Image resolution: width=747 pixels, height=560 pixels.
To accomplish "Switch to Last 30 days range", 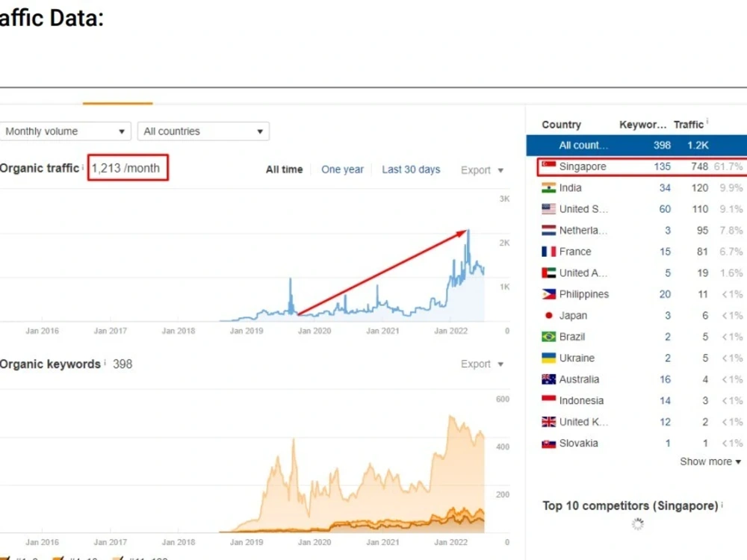I will [x=411, y=169].
